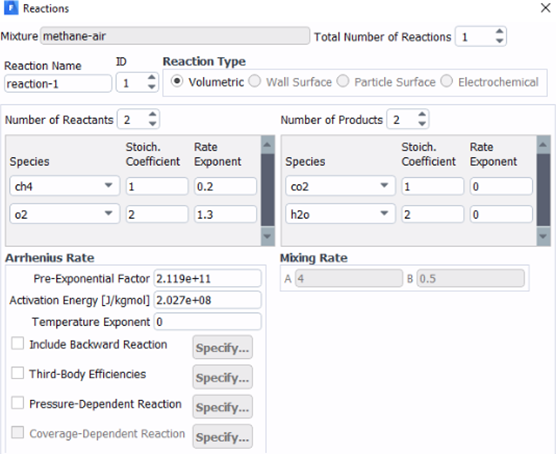Click Specify button for Third-Body Efficiencies
This screenshot has width=556, height=454.
coord(223,377)
